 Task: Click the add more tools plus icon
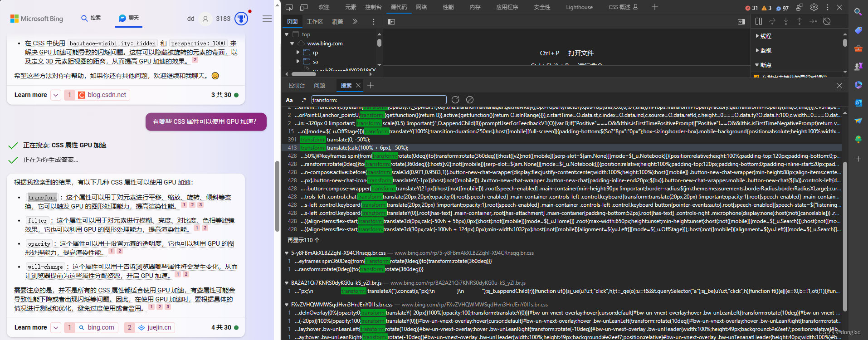tap(654, 7)
